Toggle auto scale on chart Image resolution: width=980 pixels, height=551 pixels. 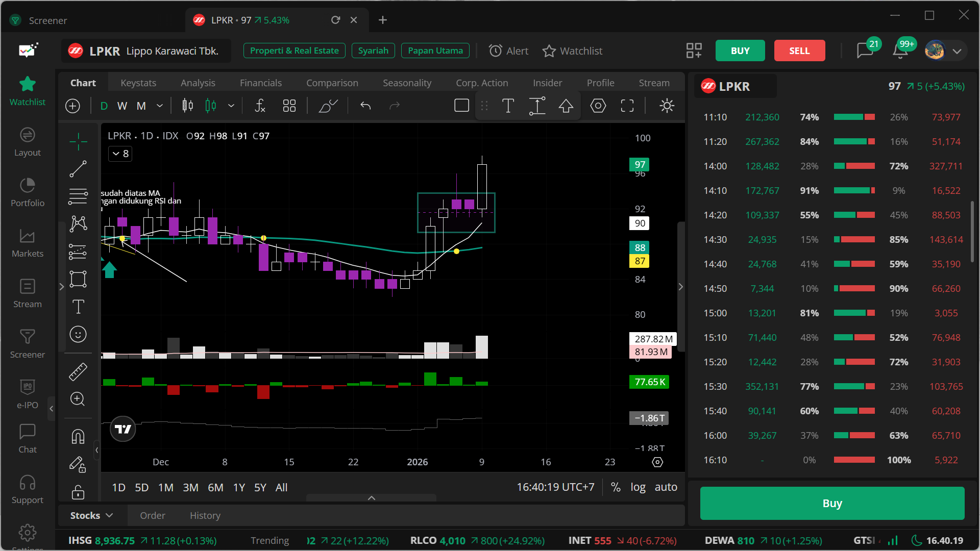pos(666,487)
